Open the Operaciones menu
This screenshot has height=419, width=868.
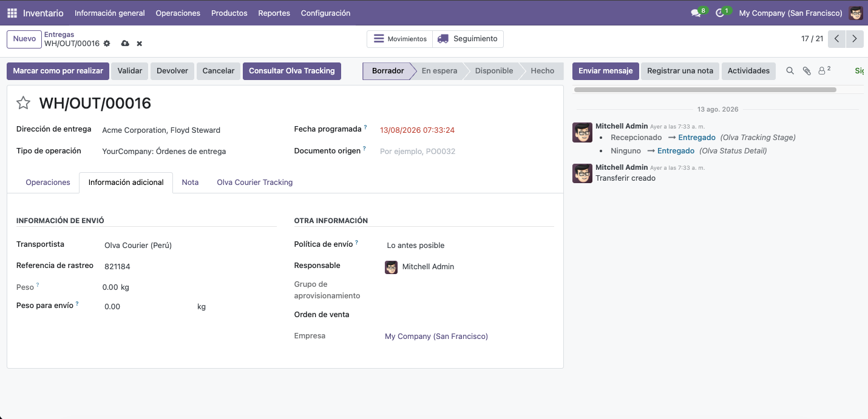coord(178,13)
